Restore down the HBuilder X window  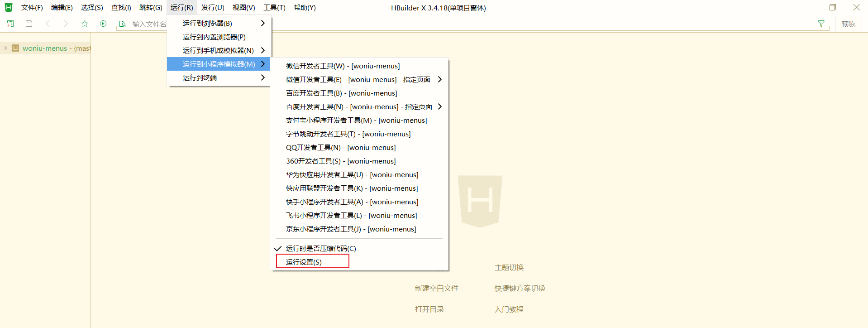click(x=833, y=7)
